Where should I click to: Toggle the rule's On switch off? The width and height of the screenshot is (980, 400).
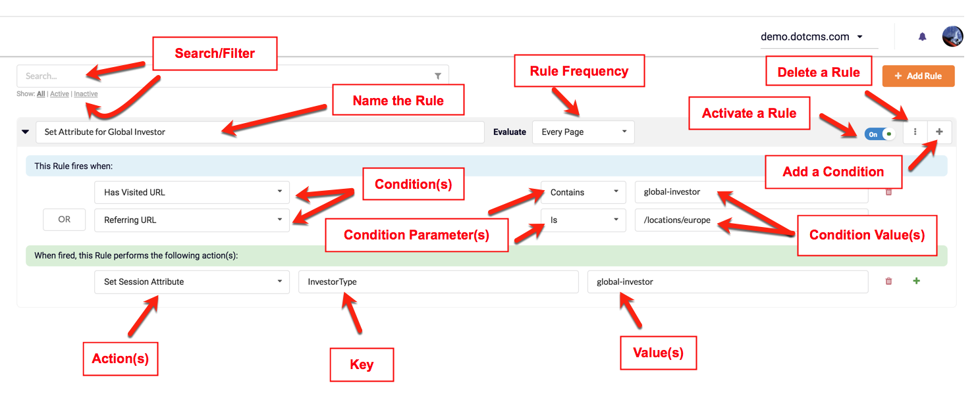[x=879, y=134]
